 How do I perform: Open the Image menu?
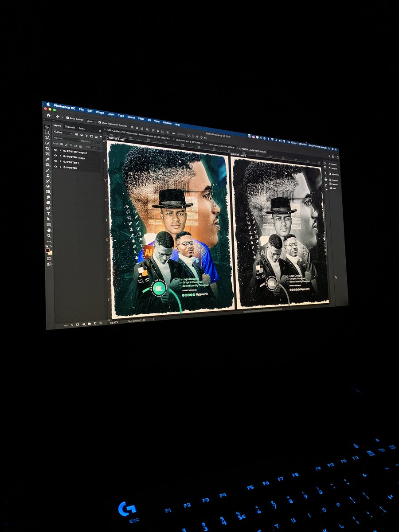click(x=100, y=113)
